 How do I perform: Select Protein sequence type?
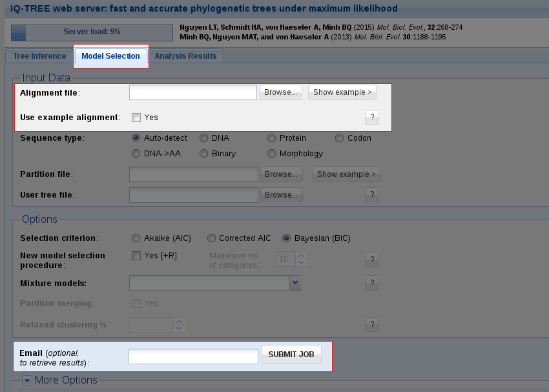click(x=271, y=138)
